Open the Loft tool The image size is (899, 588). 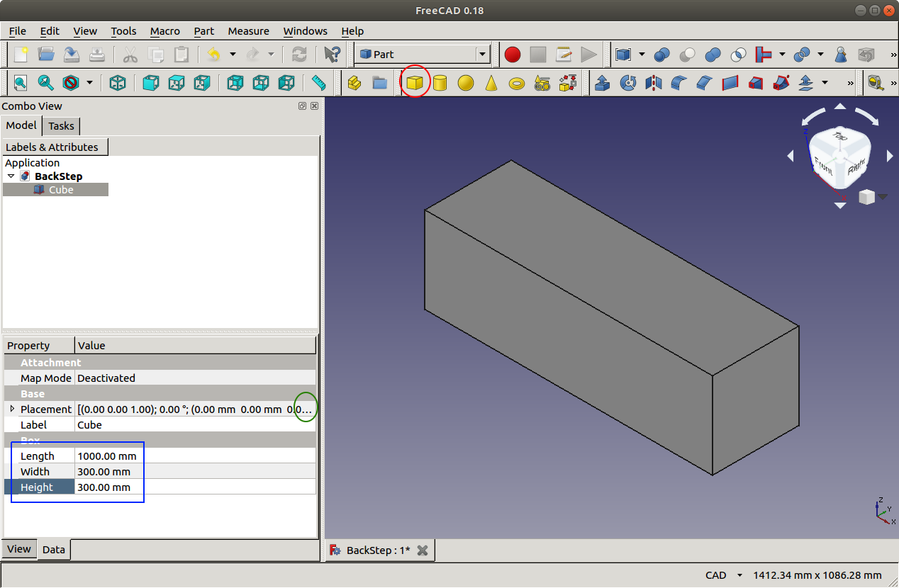click(x=756, y=83)
